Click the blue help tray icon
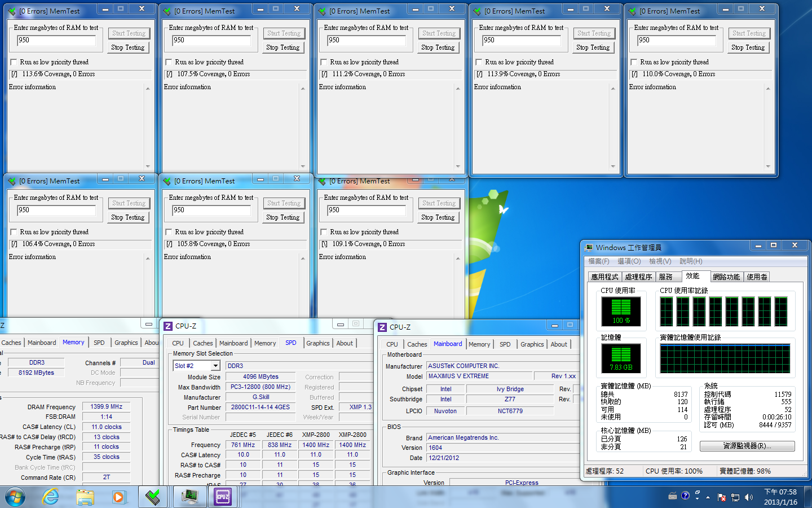812x508 pixels. [x=685, y=496]
